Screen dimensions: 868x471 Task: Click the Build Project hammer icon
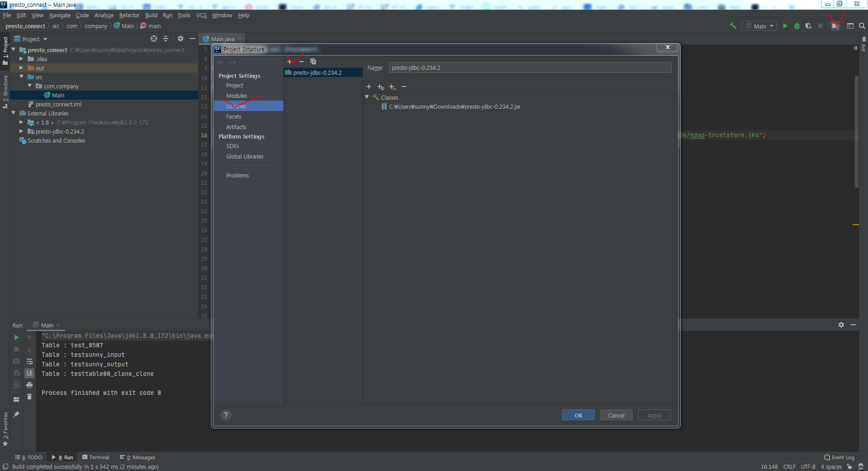733,26
